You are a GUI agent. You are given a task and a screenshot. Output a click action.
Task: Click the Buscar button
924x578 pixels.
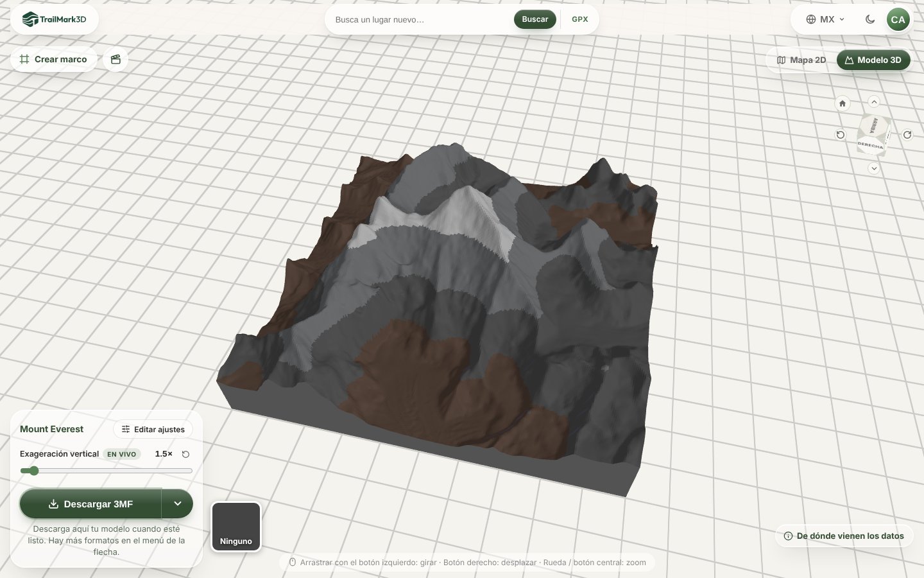tap(535, 19)
